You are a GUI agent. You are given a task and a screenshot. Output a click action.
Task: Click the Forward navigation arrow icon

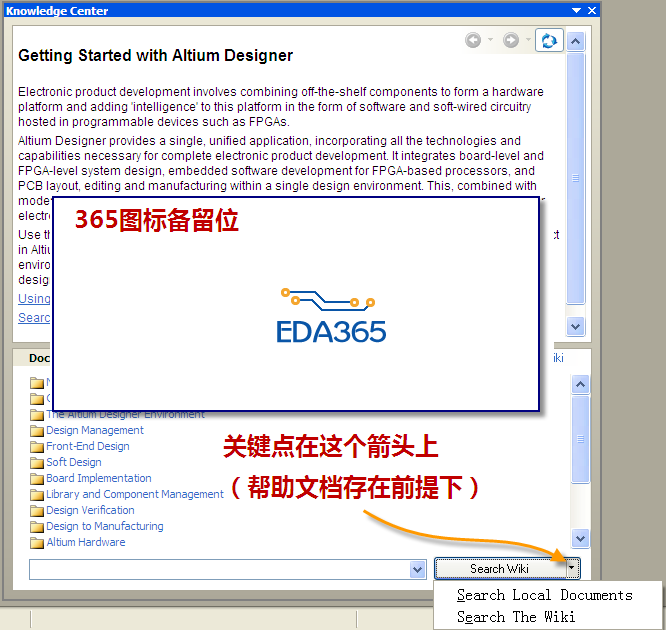tap(511, 40)
